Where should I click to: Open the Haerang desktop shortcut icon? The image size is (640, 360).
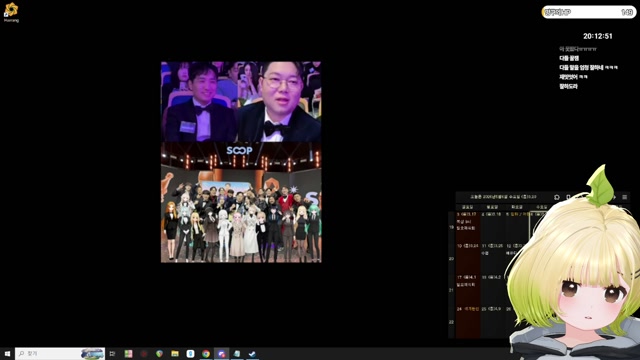coord(11,12)
